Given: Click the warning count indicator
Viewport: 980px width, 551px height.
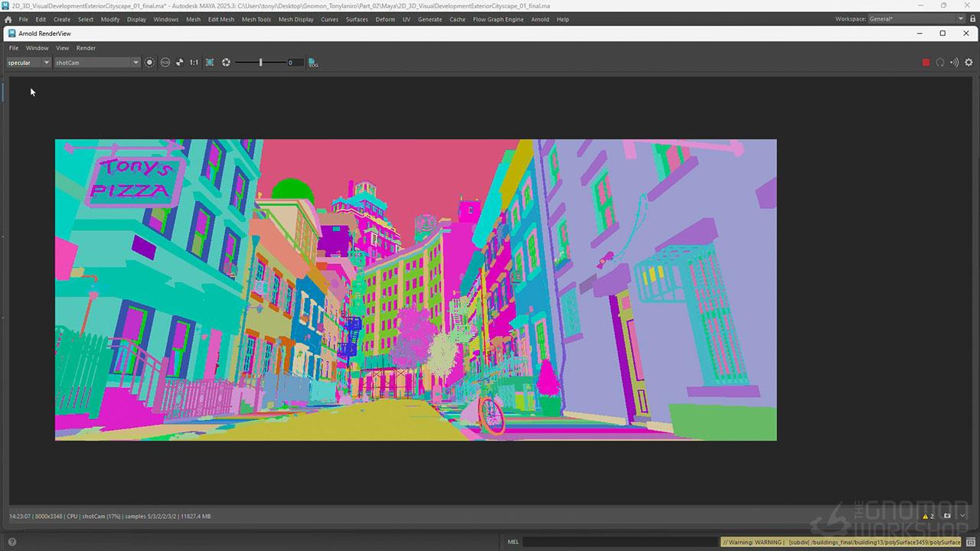Looking at the screenshot, I should point(927,517).
